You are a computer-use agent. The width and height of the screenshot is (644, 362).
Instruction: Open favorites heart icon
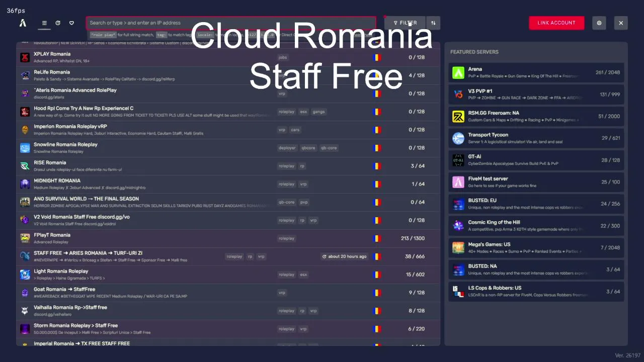[71, 23]
